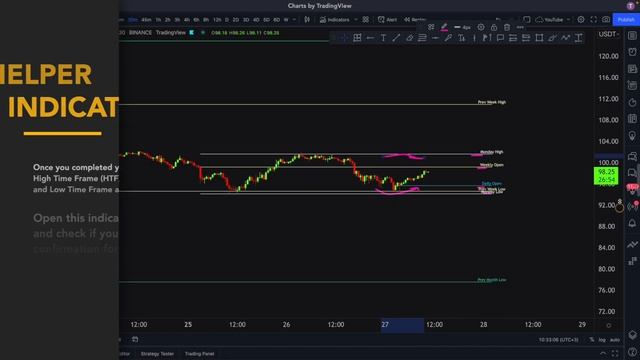
Task: Switch to Strategy Tester tab
Action: [157, 354]
